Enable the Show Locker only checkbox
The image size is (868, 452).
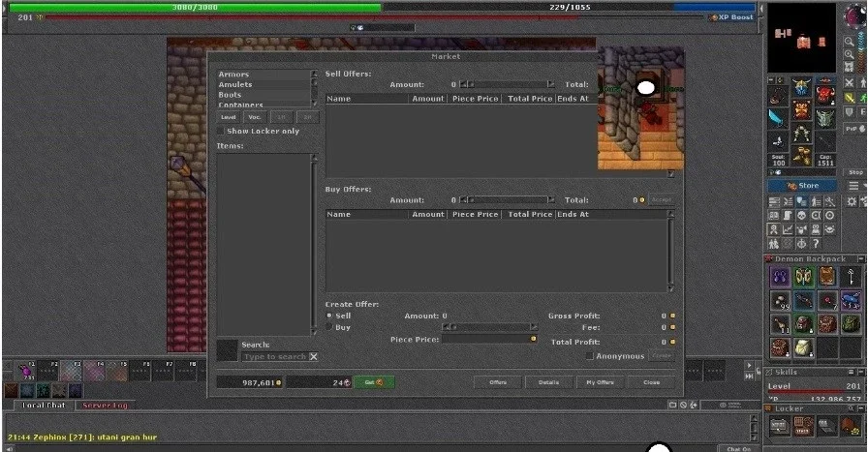click(221, 131)
